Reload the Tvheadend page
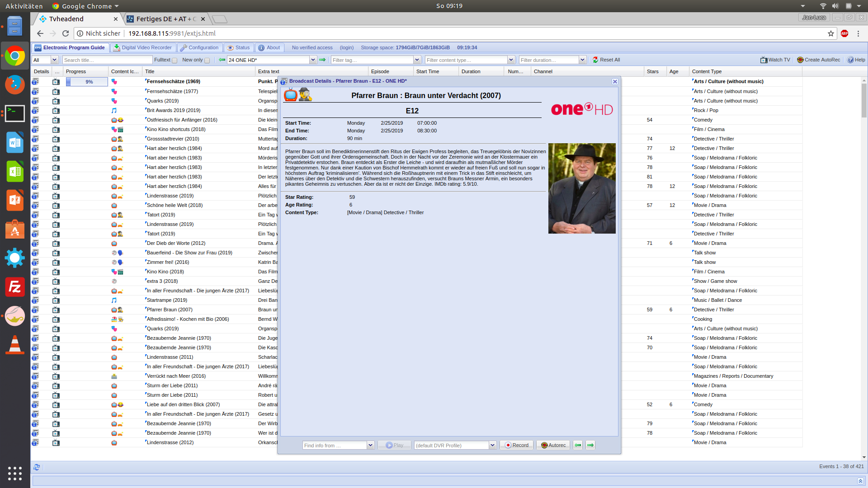868x488 pixels. point(66,33)
